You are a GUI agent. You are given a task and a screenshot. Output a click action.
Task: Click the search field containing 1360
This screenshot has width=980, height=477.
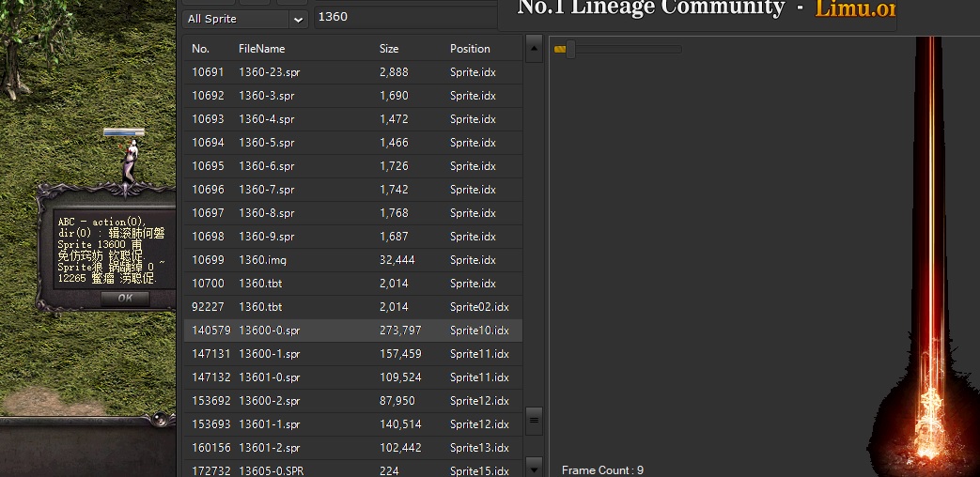[x=406, y=18]
